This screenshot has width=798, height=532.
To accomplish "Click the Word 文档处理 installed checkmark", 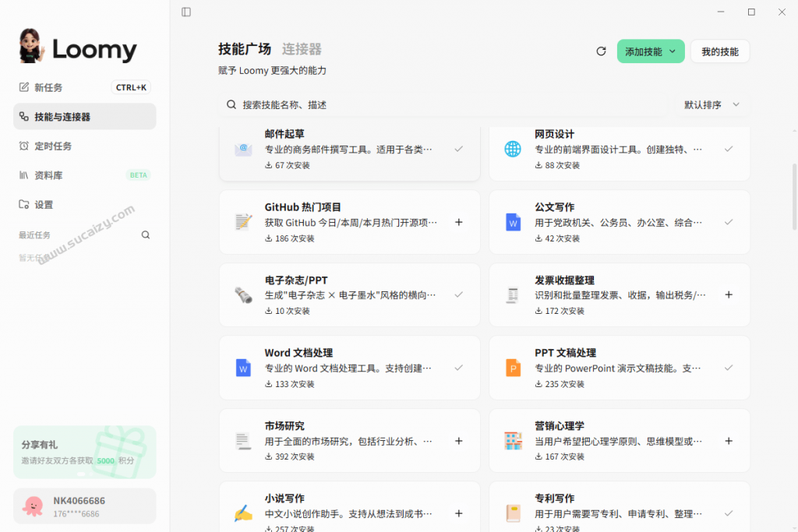I will tap(458, 368).
